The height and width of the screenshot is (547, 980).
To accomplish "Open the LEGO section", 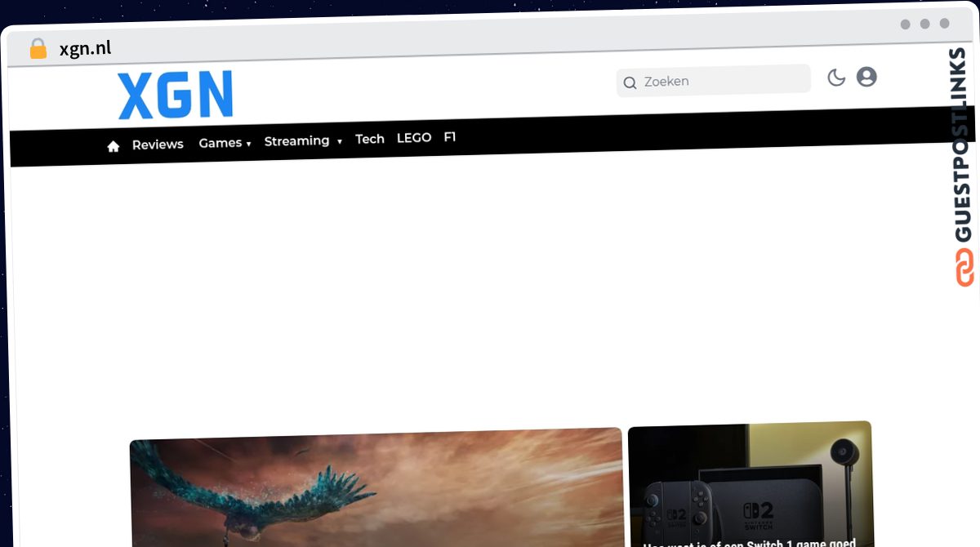I will point(414,138).
